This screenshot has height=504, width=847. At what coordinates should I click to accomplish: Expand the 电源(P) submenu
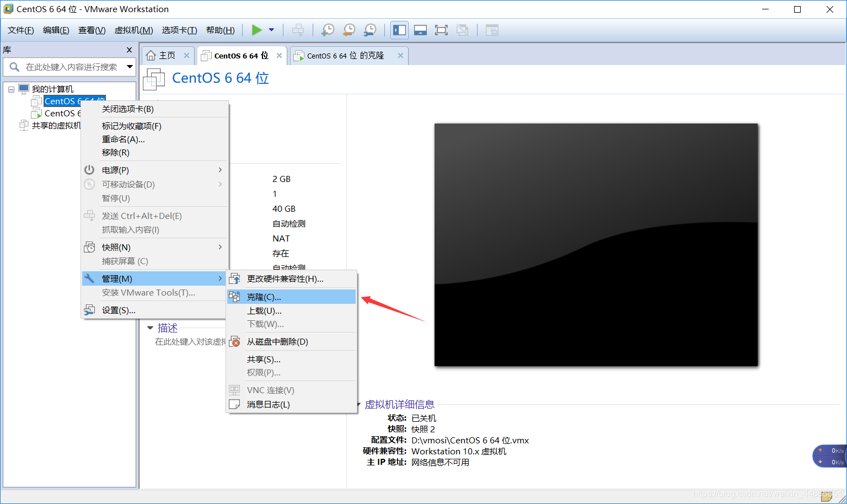click(155, 170)
